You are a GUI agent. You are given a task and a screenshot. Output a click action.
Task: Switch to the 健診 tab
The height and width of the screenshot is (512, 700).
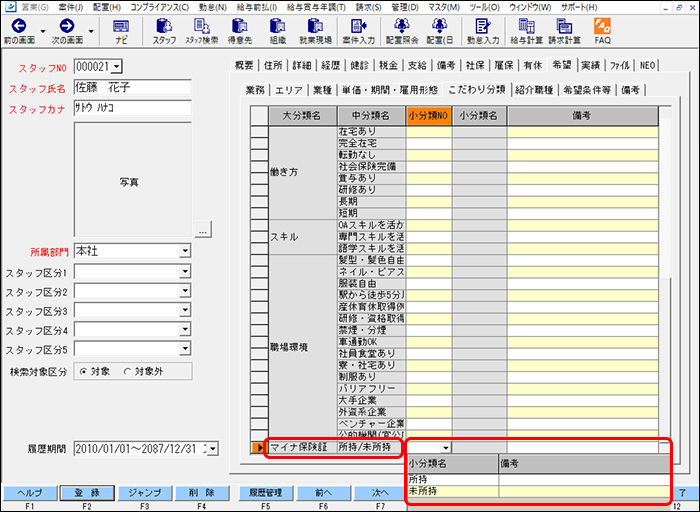point(359,65)
